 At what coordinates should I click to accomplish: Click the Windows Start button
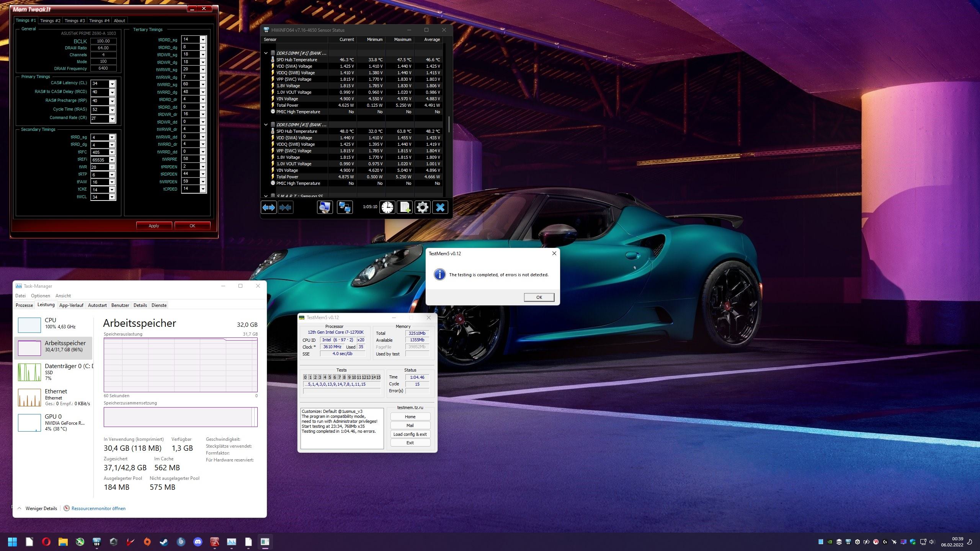[x=12, y=542]
